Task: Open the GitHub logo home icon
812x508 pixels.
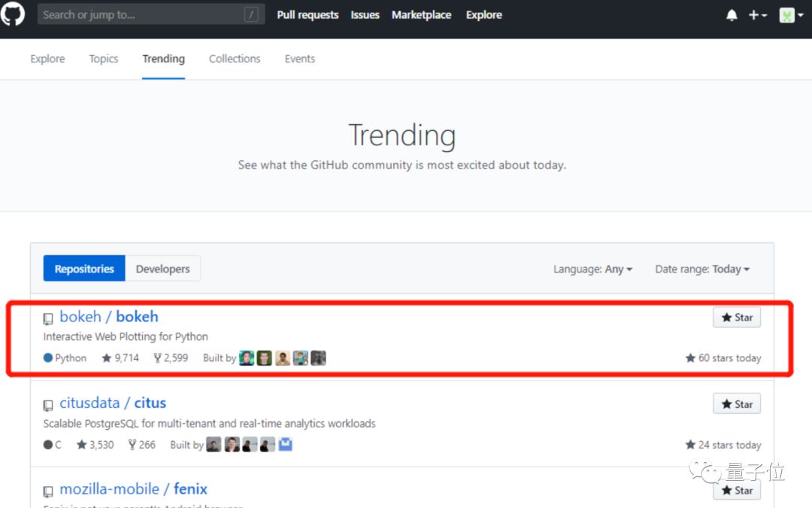Action: 13,14
